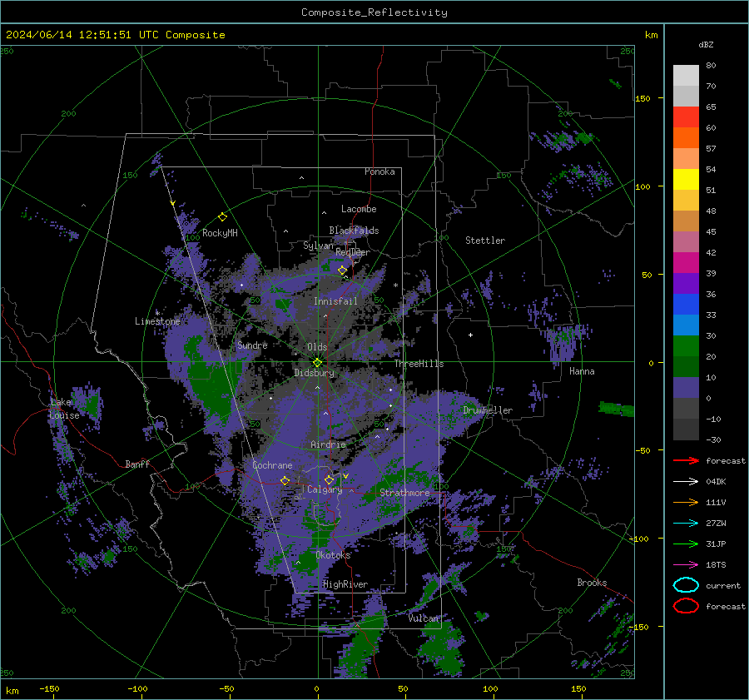
Task: Click the Olds town label
Action: [x=317, y=347]
